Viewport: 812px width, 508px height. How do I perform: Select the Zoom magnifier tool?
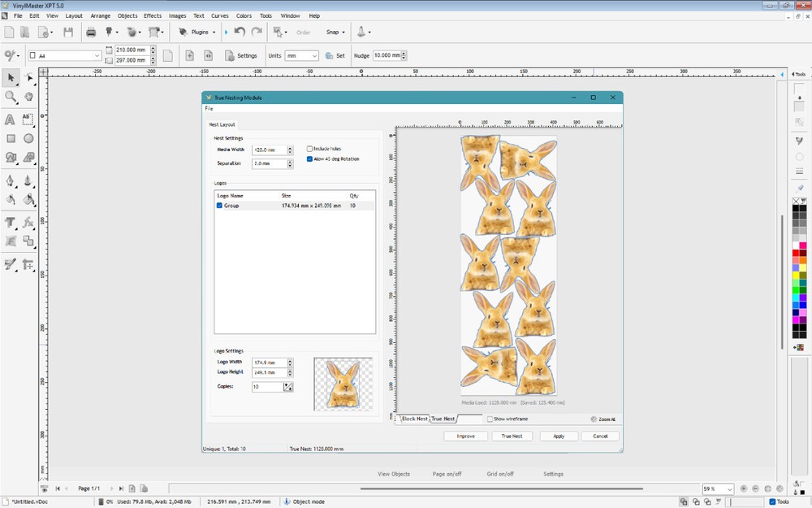click(10, 97)
